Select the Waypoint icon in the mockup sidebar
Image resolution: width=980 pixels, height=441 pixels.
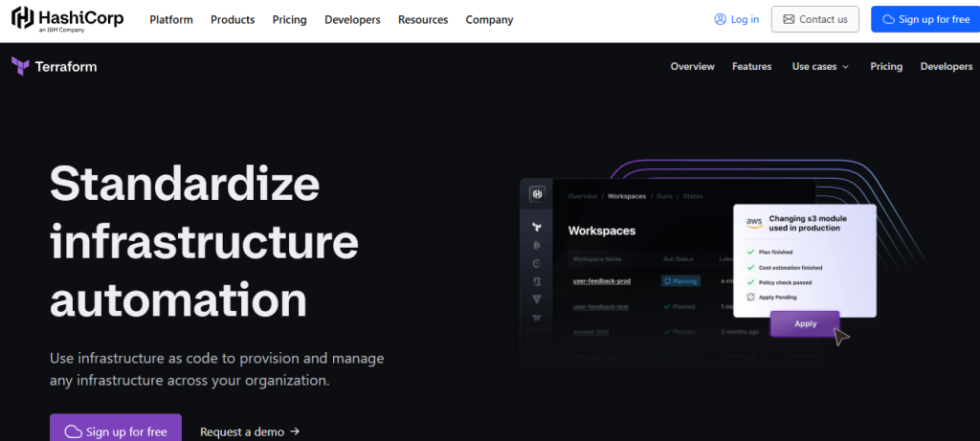[536, 318]
